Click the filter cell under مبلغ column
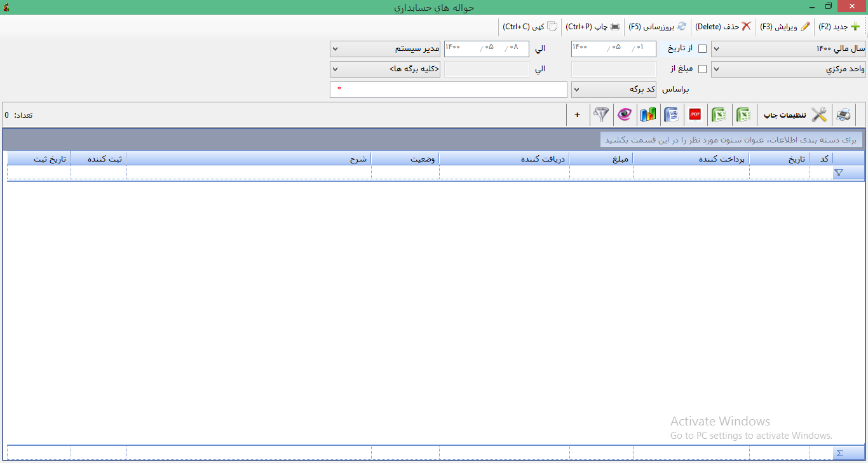This screenshot has height=463, width=868. [x=601, y=172]
